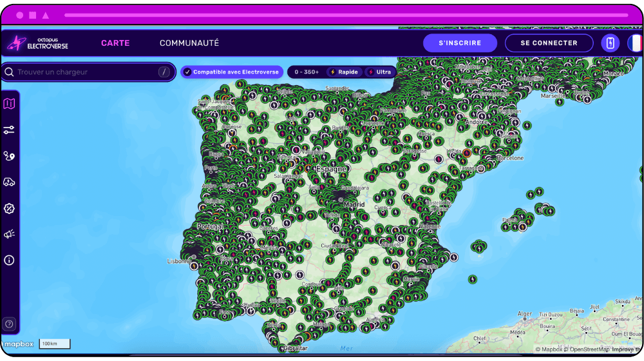Switch to the COMMUNAUTÉ tab
Screen dimensions: 644x361
point(189,43)
